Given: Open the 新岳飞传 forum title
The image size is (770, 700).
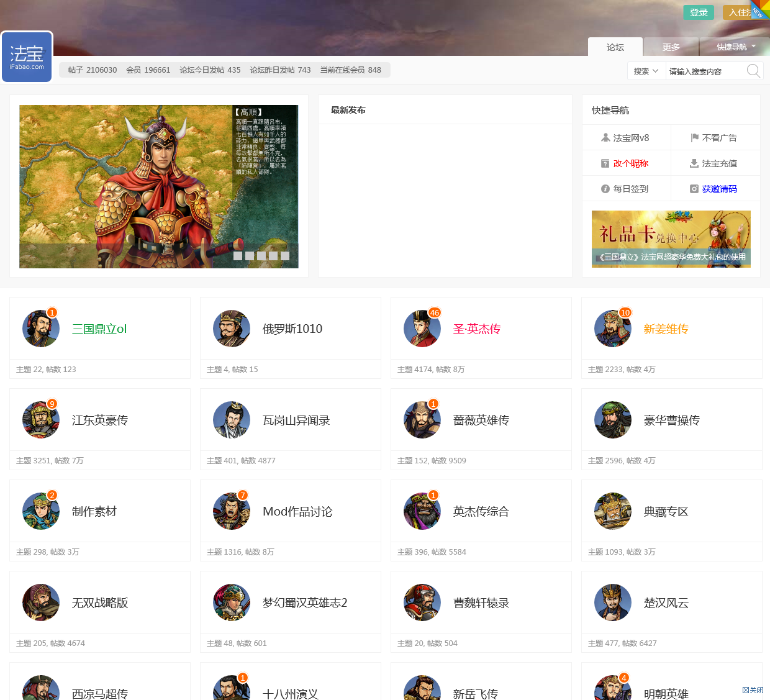Looking at the screenshot, I should pyautogui.click(x=476, y=694).
